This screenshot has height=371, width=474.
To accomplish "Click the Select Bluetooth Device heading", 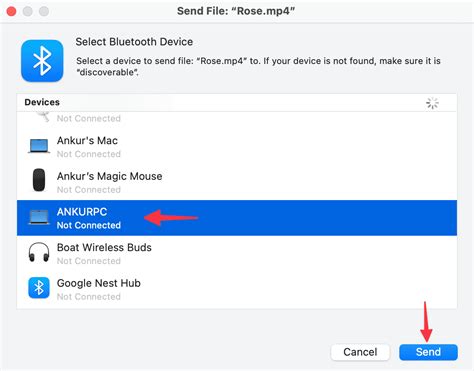I will (134, 42).
